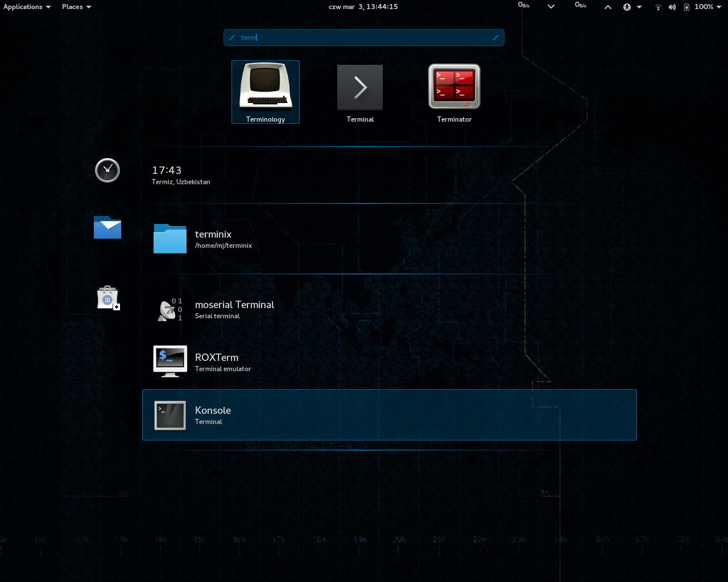Launch the Terminology application
This screenshot has width=728, height=582.
click(266, 92)
